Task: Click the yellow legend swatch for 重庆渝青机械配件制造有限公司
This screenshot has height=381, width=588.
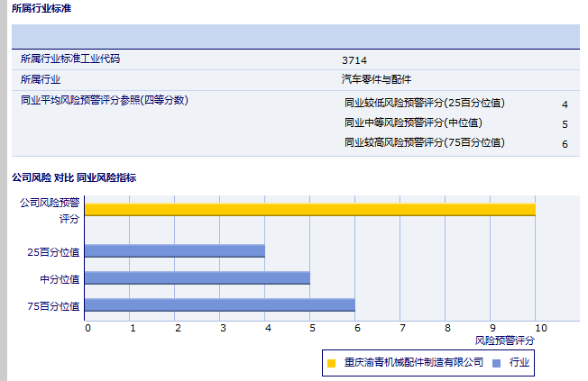Action: [x=331, y=363]
